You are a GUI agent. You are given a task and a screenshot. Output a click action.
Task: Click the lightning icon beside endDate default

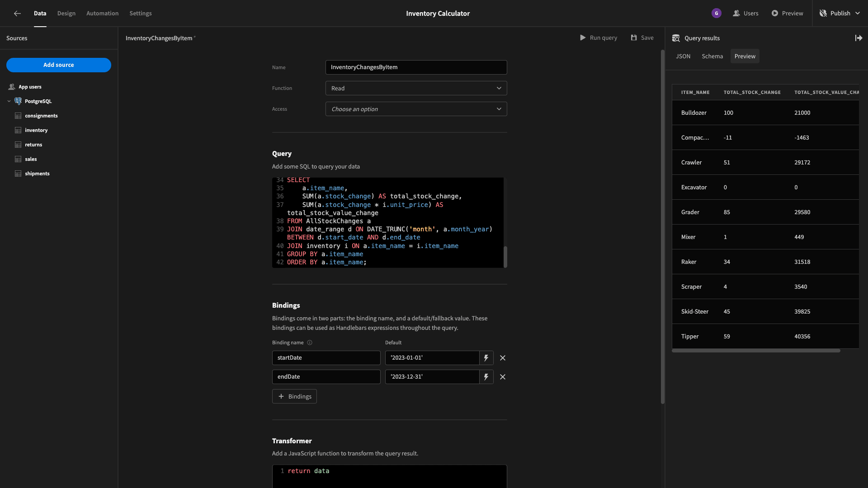coord(486,377)
